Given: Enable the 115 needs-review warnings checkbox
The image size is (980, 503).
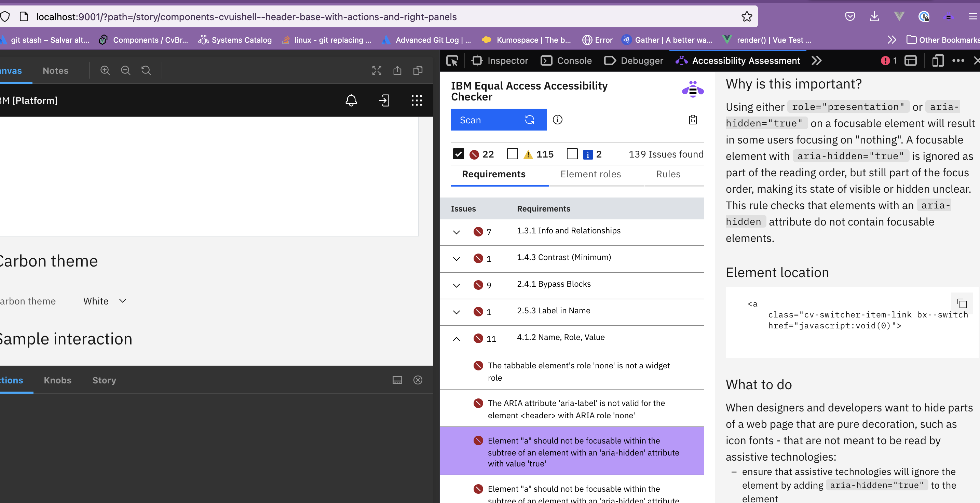Looking at the screenshot, I should [x=513, y=154].
